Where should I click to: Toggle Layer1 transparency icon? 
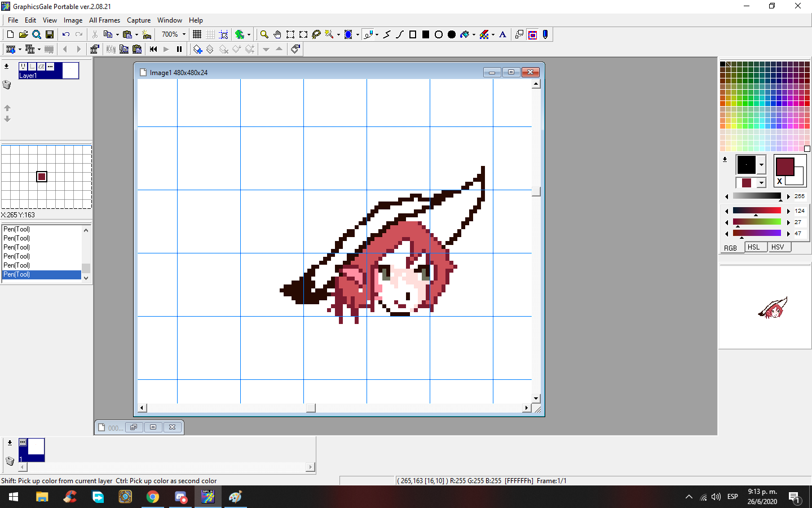pos(41,67)
